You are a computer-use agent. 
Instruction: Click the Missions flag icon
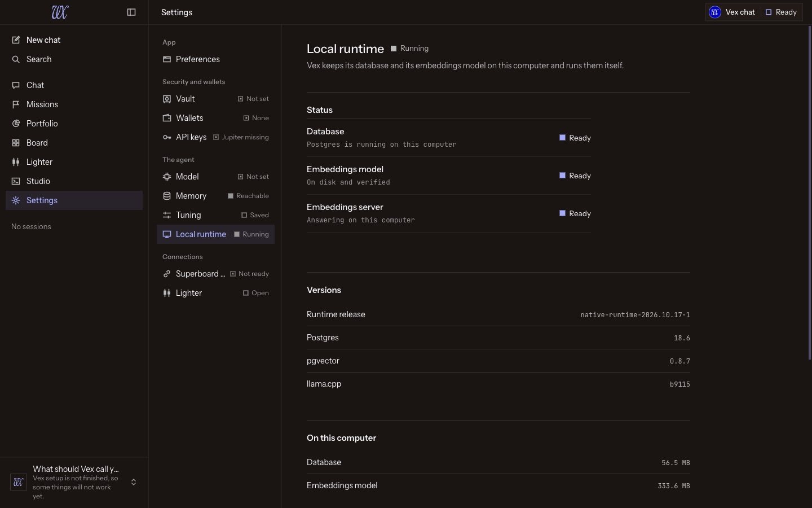click(x=16, y=104)
